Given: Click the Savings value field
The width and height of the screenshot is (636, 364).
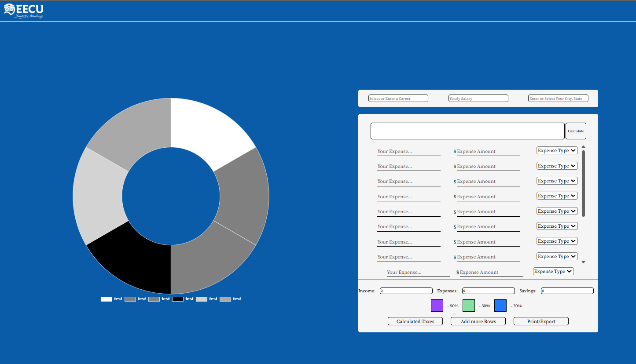Looking at the screenshot, I should [567, 291].
